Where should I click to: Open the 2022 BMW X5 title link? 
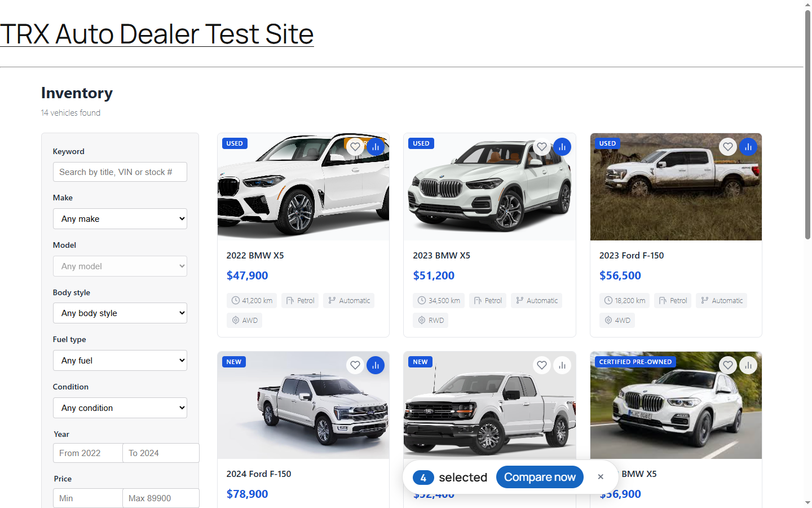[255, 256]
